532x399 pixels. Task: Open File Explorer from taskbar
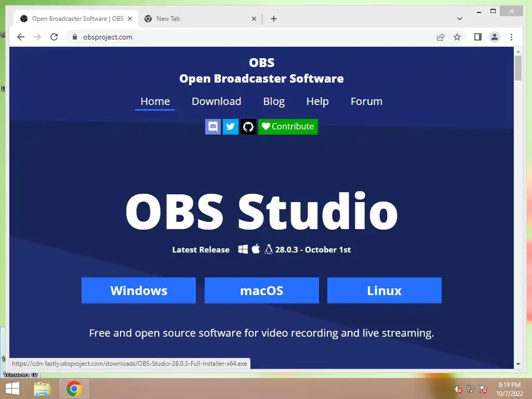point(42,389)
